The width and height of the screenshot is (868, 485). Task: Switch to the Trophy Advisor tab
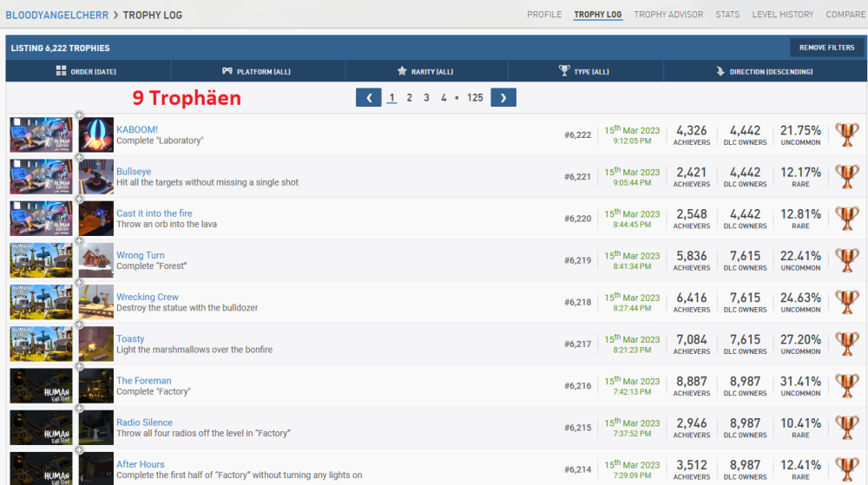click(668, 15)
